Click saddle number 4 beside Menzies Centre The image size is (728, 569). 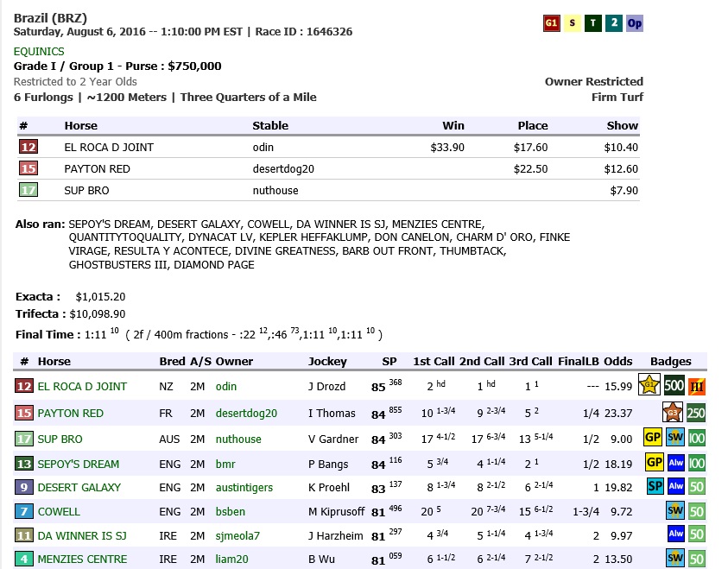pyautogui.click(x=24, y=560)
